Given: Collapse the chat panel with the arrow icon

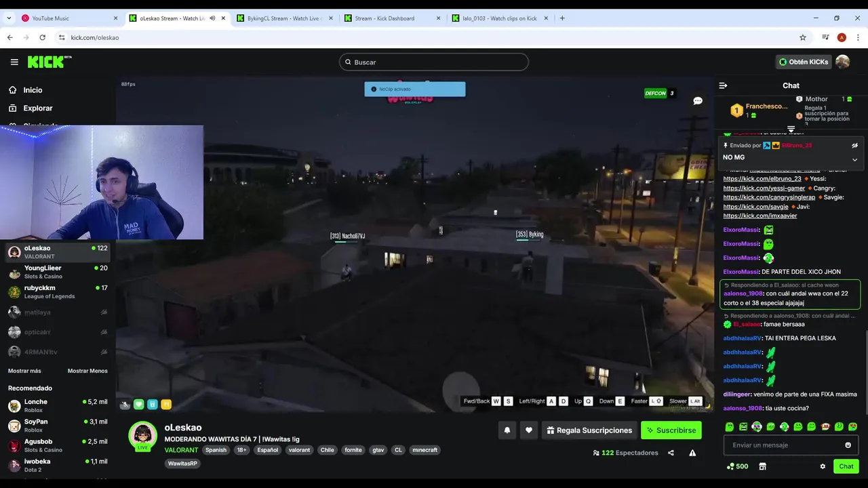Looking at the screenshot, I should (723, 85).
